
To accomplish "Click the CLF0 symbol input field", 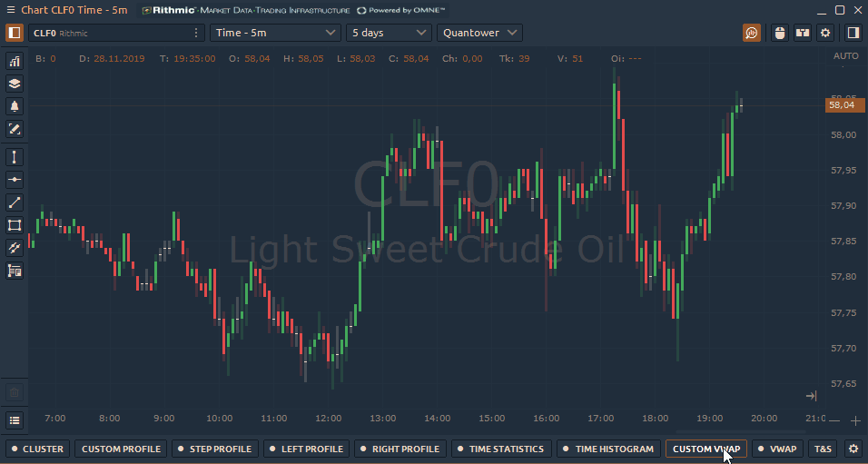I will 109,33.
